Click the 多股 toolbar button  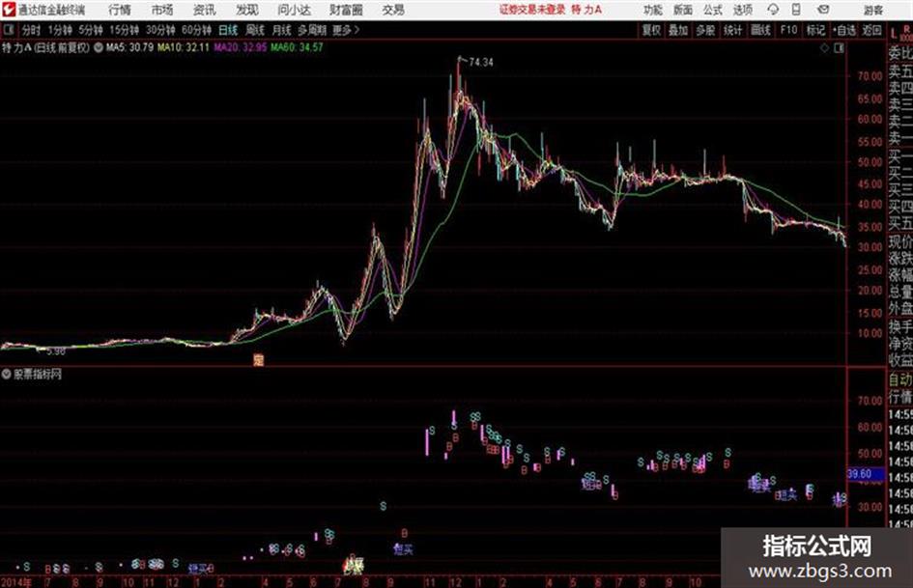pos(705,30)
